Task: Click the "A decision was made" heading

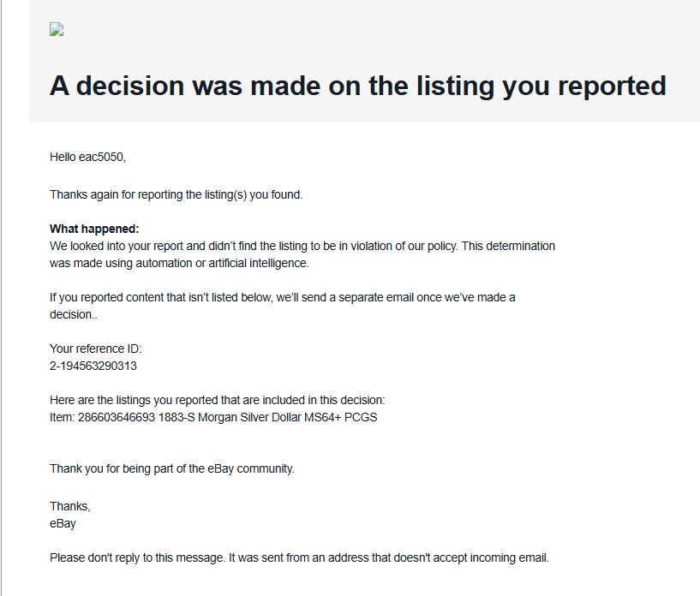Action: click(357, 86)
